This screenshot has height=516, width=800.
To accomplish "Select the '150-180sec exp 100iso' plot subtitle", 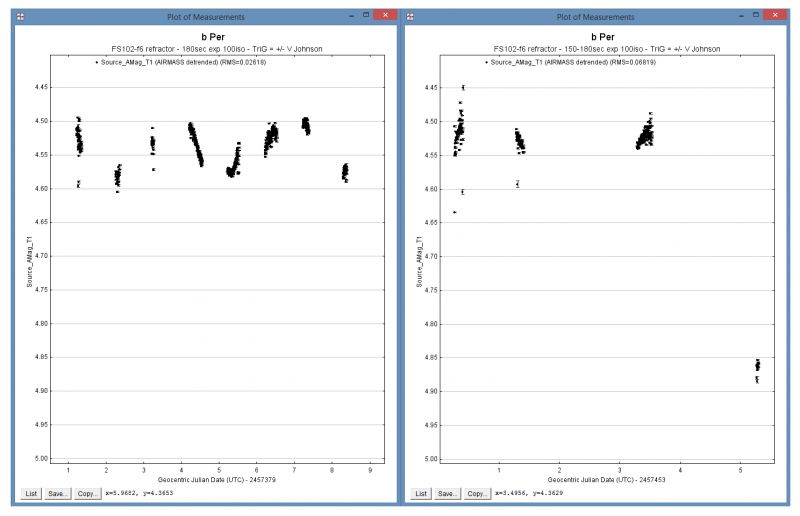I will pyautogui.click(x=593, y=49).
